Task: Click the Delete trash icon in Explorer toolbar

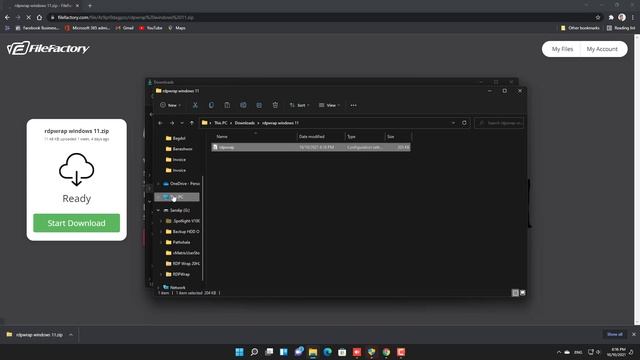Action: [276, 105]
